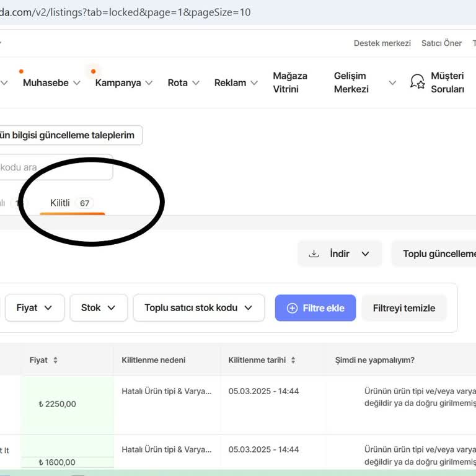Screen dimensions: 476x476
Task: Click the ₺ 2250,00 price cell
Action: (x=68, y=404)
